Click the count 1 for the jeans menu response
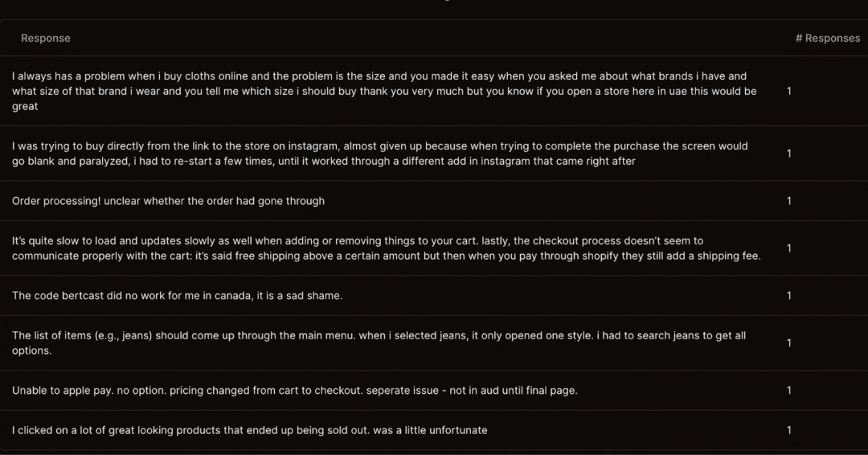 (x=789, y=342)
